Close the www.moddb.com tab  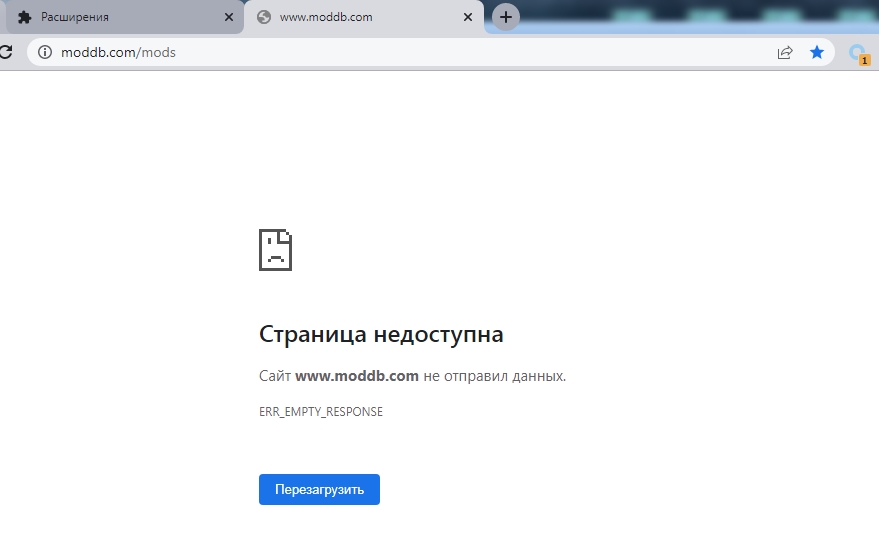coord(468,17)
